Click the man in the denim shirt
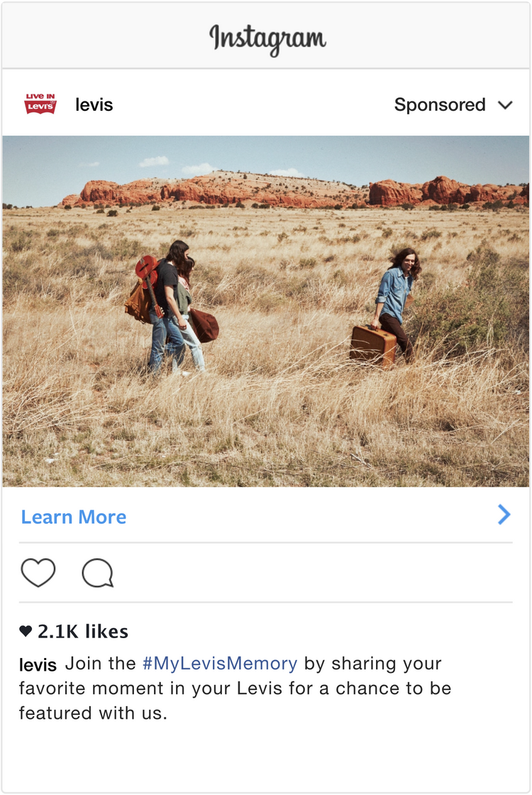532x795 pixels. (397, 305)
